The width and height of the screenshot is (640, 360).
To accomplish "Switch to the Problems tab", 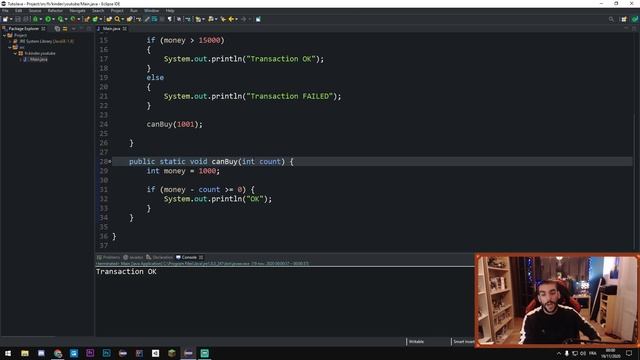I will (109, 257).
